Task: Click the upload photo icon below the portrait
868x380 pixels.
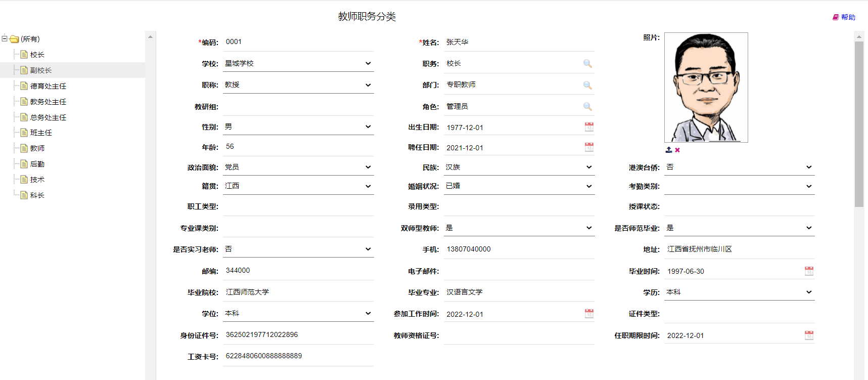Action: [x=669, y=150]
